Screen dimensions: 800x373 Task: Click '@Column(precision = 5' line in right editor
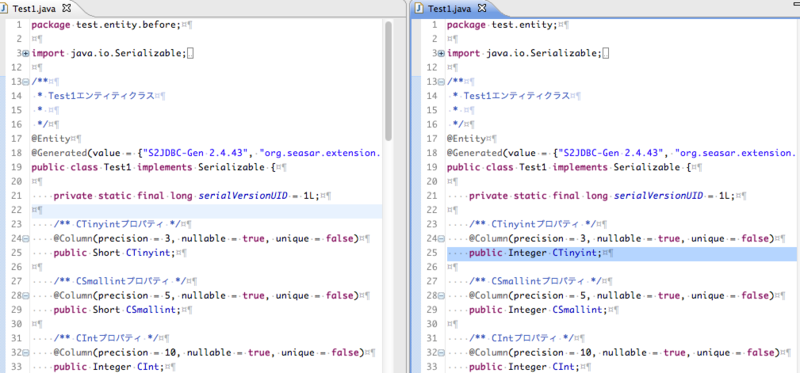(623, 295)
